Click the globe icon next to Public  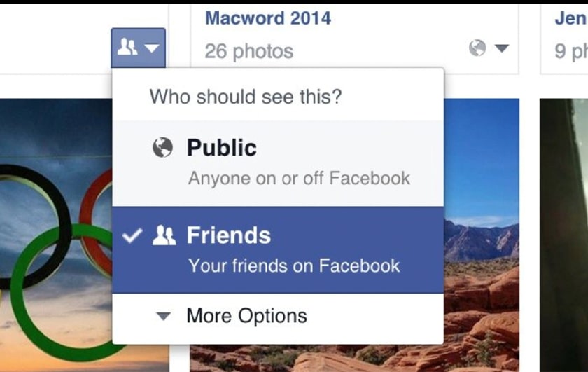tap(162, 147)
